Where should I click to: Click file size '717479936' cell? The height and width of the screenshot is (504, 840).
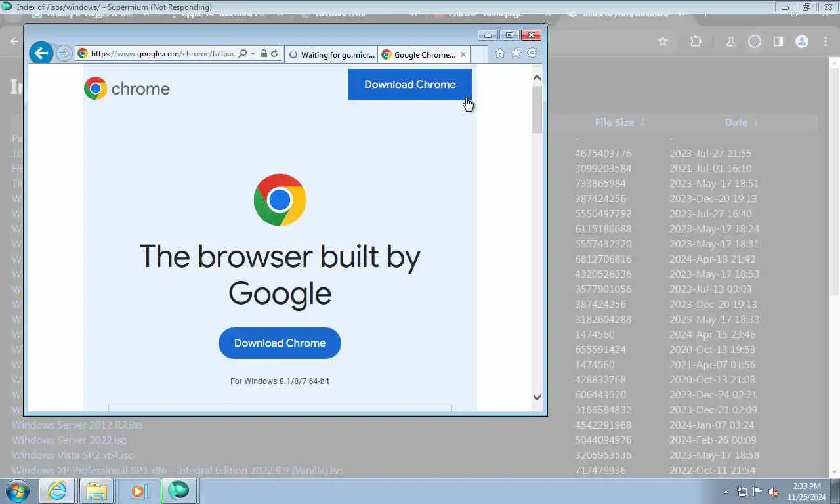pos(600,471)
